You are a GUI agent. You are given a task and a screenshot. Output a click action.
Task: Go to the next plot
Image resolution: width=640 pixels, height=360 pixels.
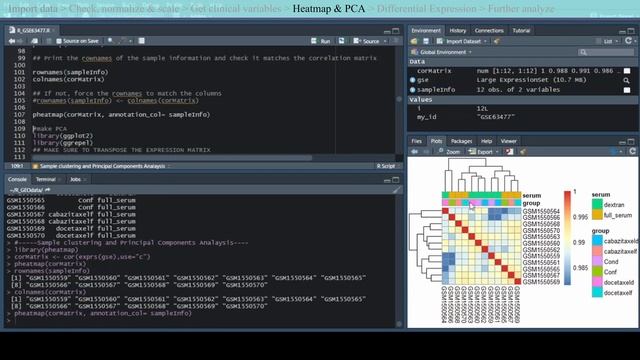pyautogui.click(x=426, y=151)
